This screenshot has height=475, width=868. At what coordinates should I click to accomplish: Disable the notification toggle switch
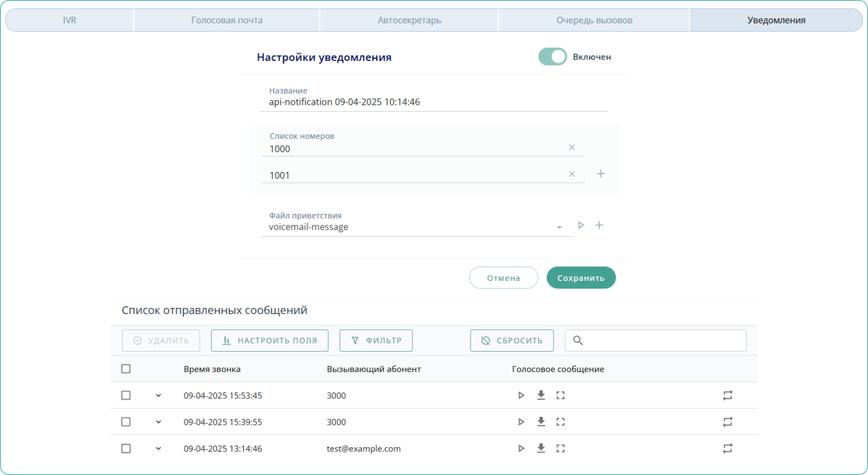(x=552, y=57)
